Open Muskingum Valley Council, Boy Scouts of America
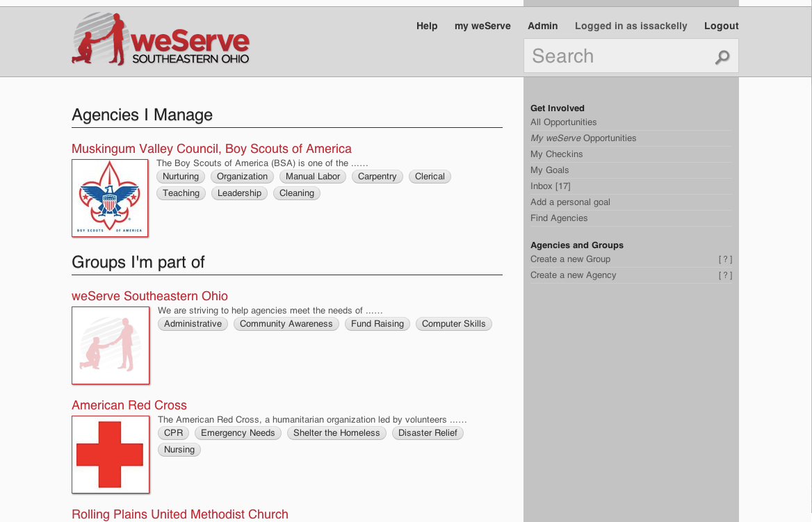812x522 pixels. [x=211, y=149]
